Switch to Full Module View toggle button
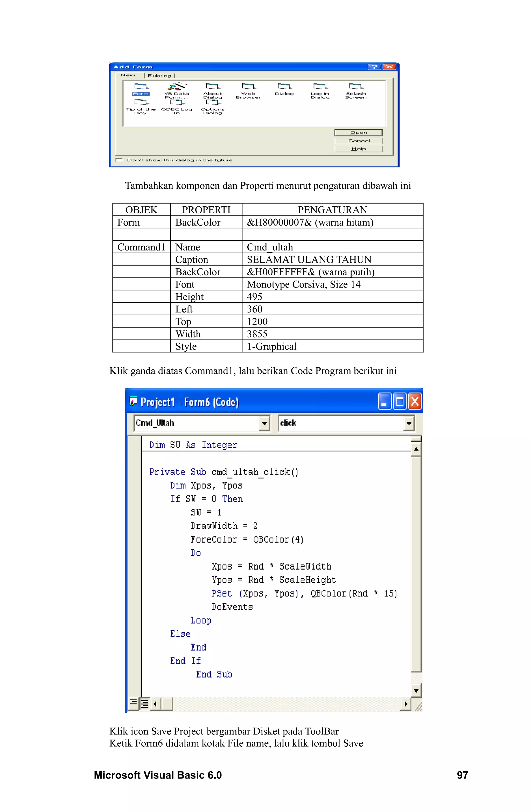The width and height of the screenshot is (531, 812). tap(145, 703)
